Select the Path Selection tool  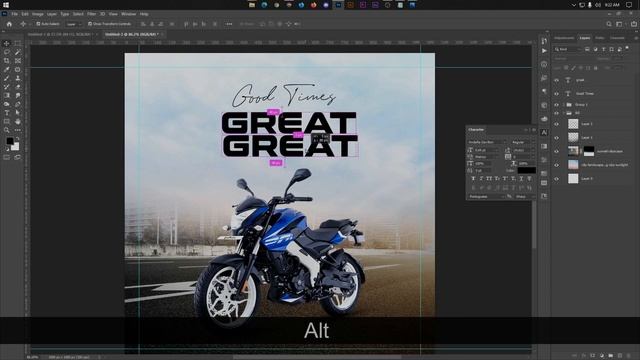(x=18, y=113)
